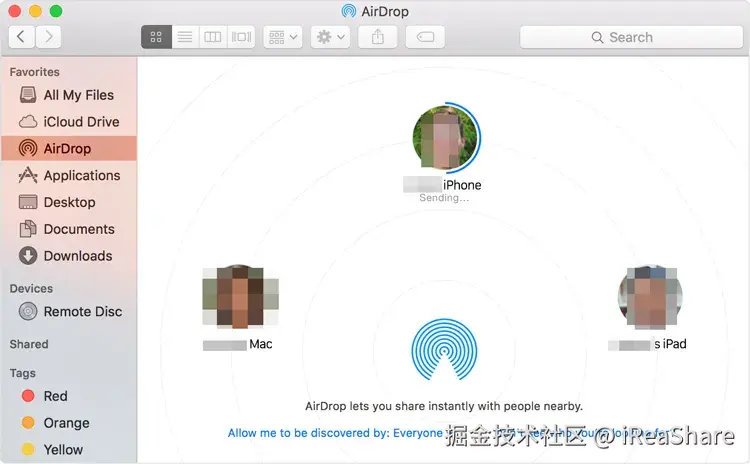Open Desktop folder in sidebar
Viewport: 750px width, 464px height.
tap(69, 202)
